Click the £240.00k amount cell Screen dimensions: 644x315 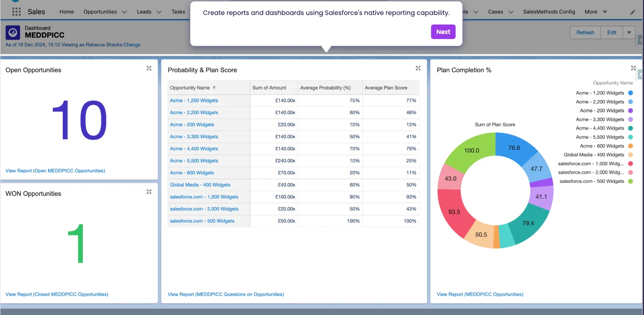pyautogui.click(x=274, y=161)
